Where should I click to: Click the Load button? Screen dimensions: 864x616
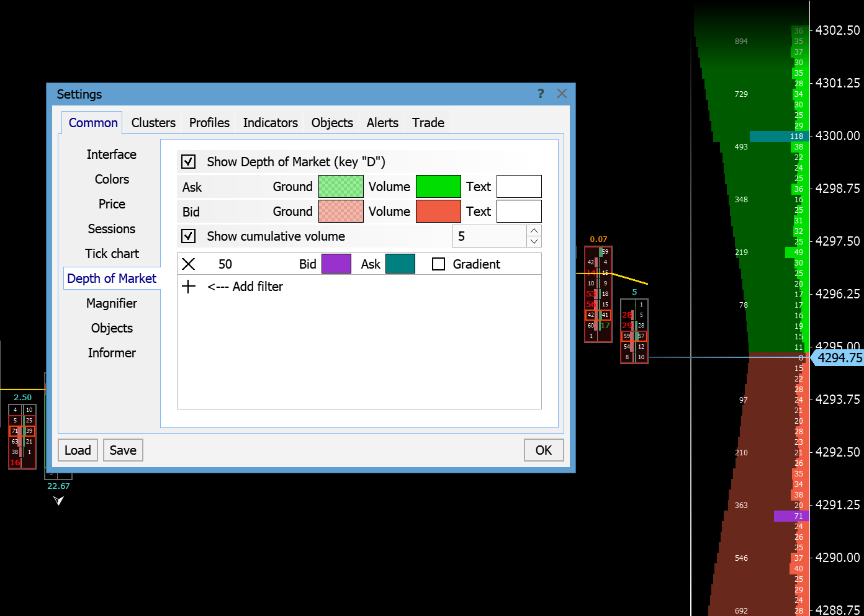pos(78,450)
